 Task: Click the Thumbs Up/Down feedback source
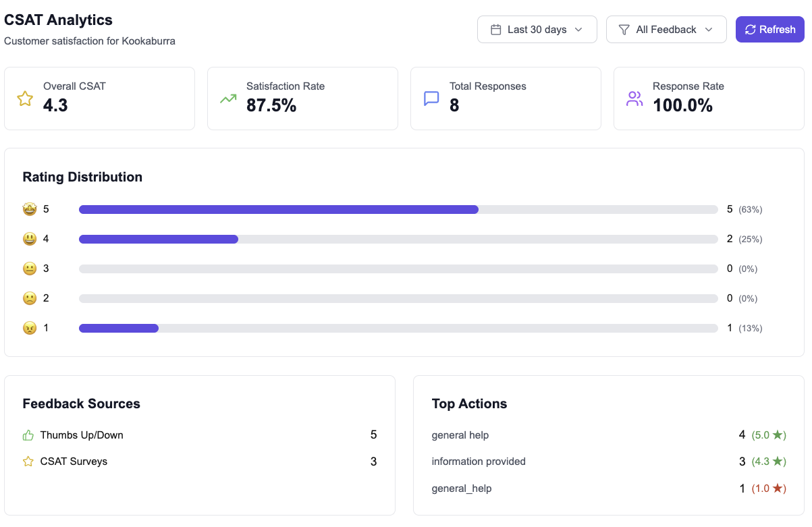tap(82, 435)
